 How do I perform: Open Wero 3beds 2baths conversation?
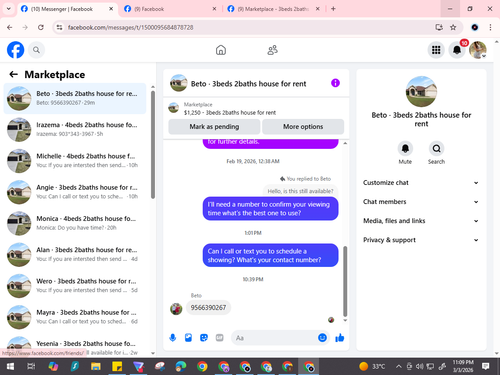pos(75,286)
